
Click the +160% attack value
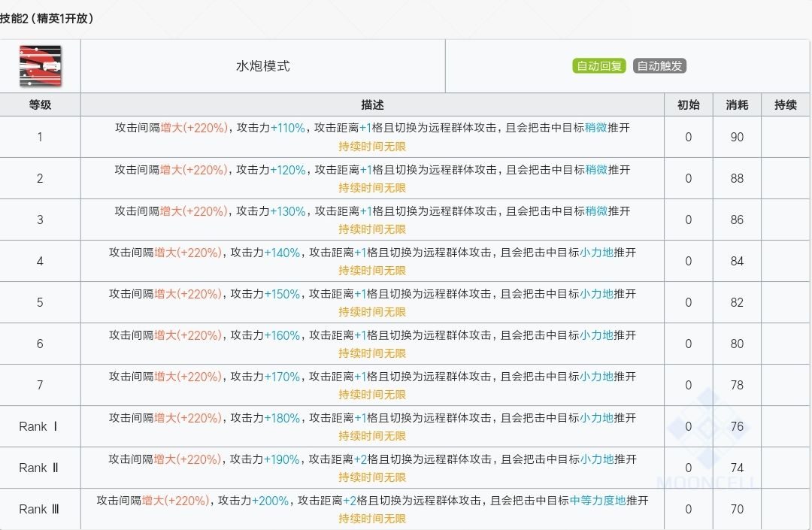tap(282, 335)
